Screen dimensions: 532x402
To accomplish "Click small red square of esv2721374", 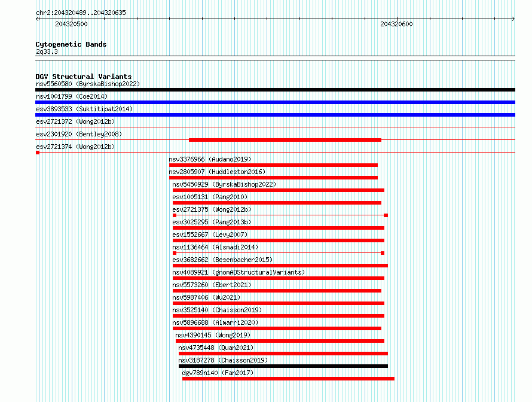I will click(38, 153).
